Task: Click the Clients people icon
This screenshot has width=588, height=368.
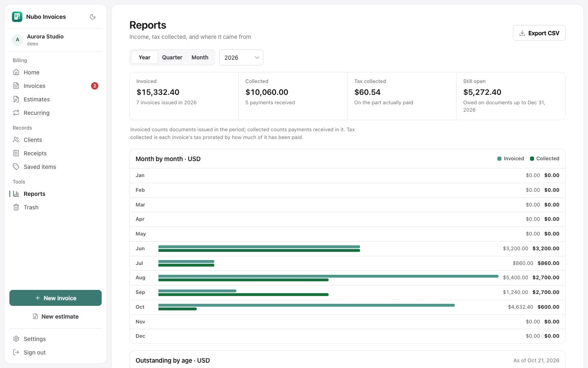Action: tap(16, 140)
